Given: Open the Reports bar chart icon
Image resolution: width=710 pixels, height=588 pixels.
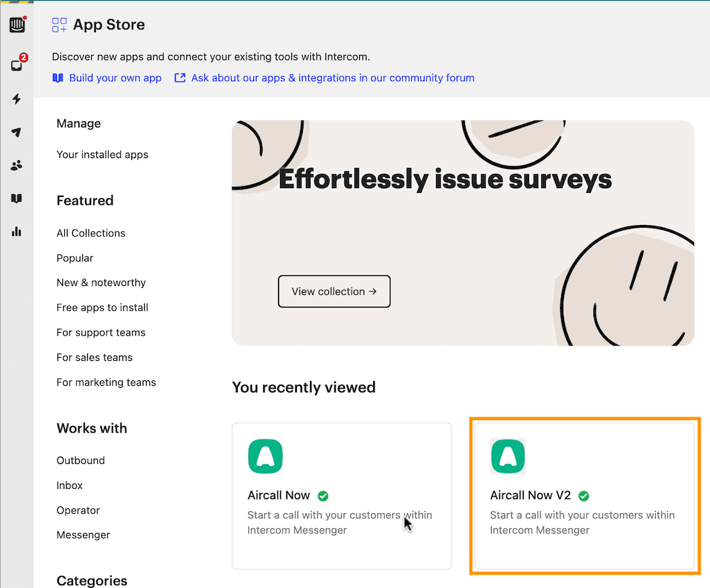Looking at the screenshot, I should [17, 231].
